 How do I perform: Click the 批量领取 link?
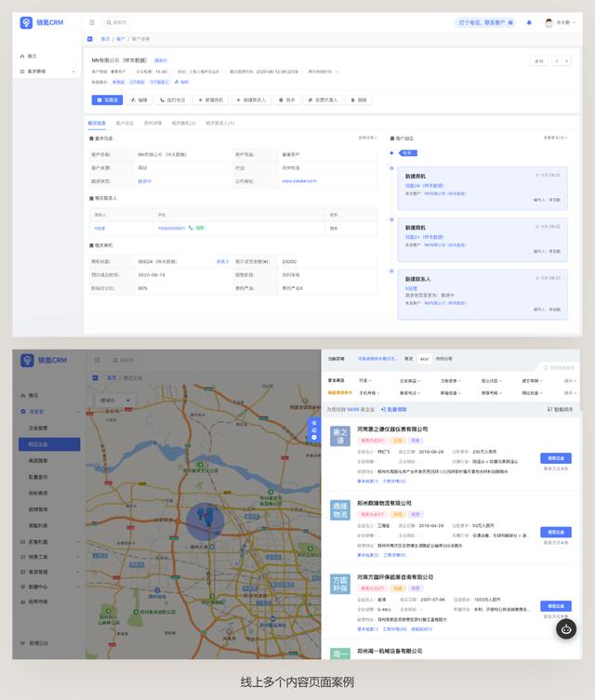393,409
